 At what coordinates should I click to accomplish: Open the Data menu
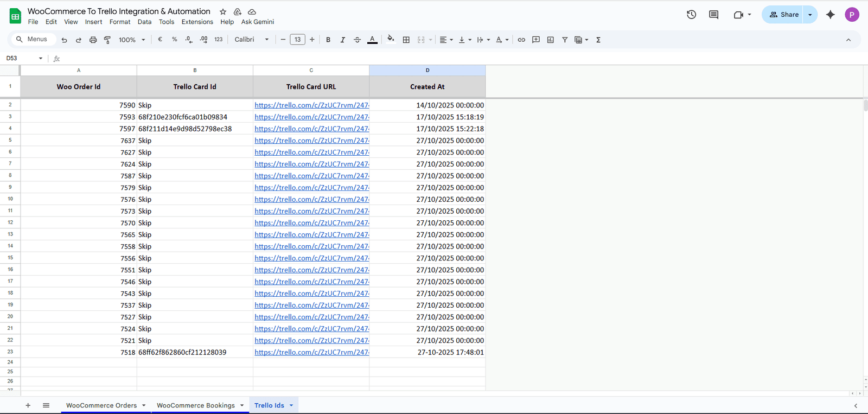[144, 22]
